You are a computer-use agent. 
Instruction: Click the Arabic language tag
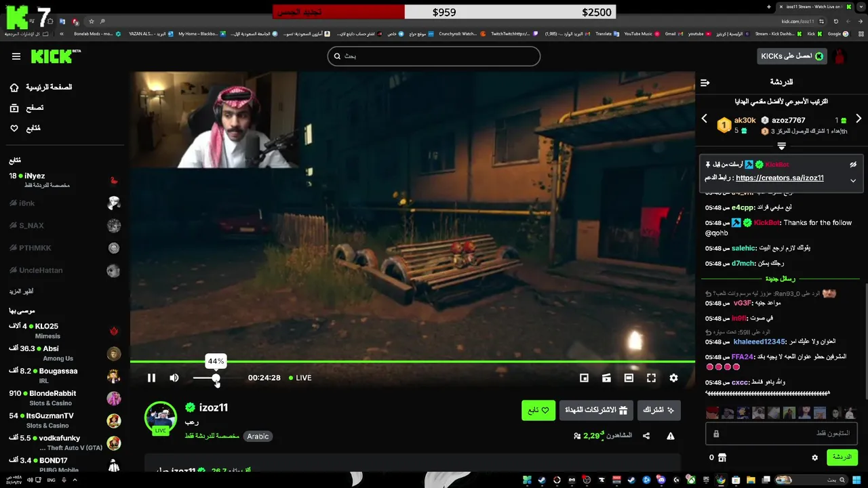tap(258, 436)
